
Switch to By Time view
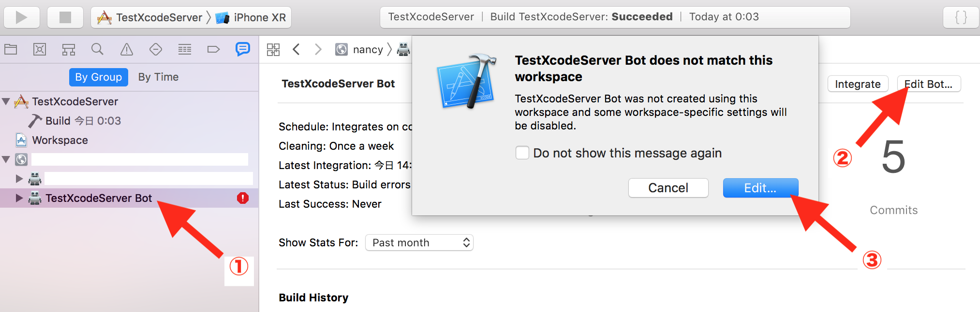(158, 77)
